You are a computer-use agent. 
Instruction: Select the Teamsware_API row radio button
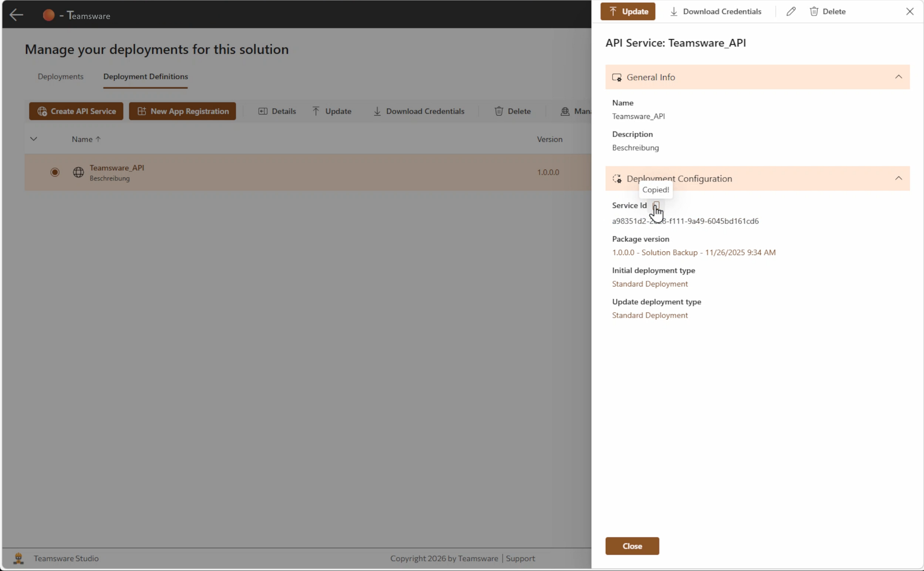point(55,172)
